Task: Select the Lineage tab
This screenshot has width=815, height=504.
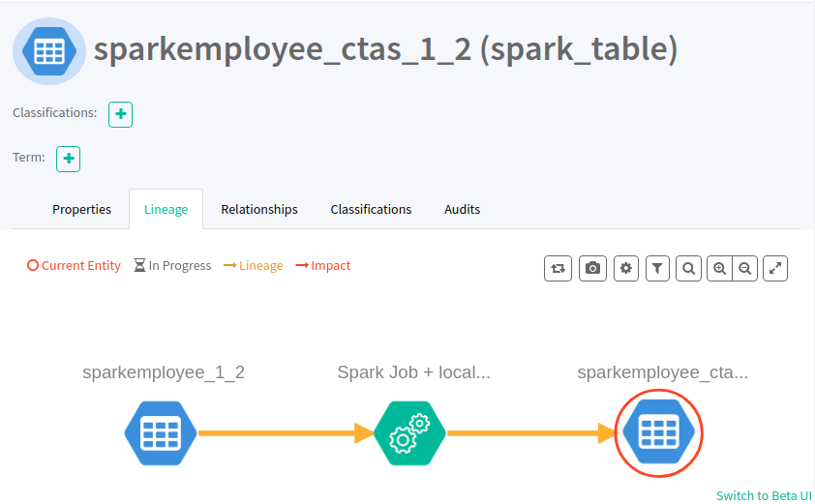Action: (x=166, y=209)
